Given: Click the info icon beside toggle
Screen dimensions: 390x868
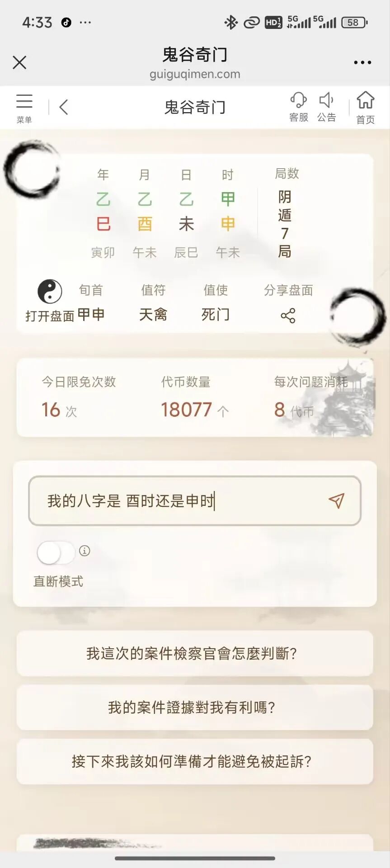Looking at the screenshot, I should point(85,551).
